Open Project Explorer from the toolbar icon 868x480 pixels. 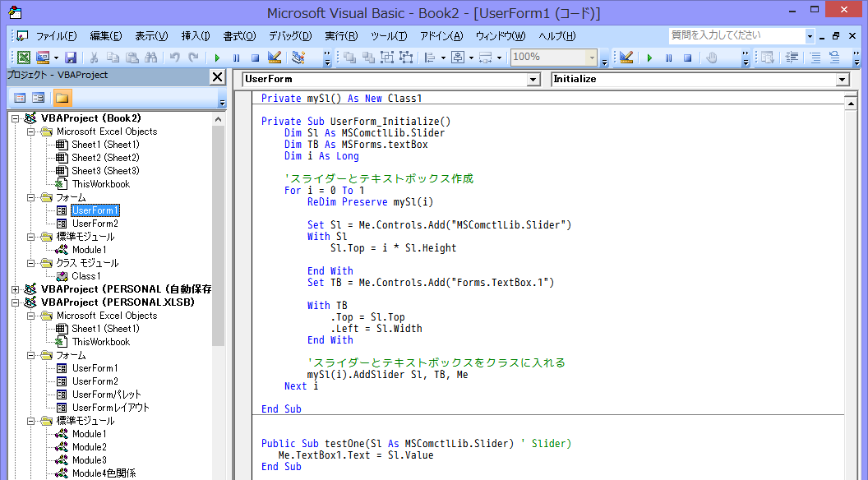pos(298,57)
